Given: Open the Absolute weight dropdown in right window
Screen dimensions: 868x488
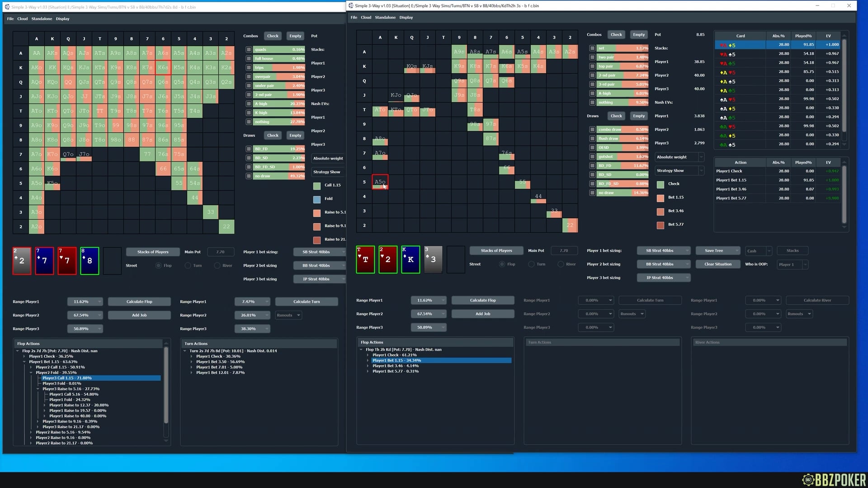Looking at the screenshot, I should 679,157.
